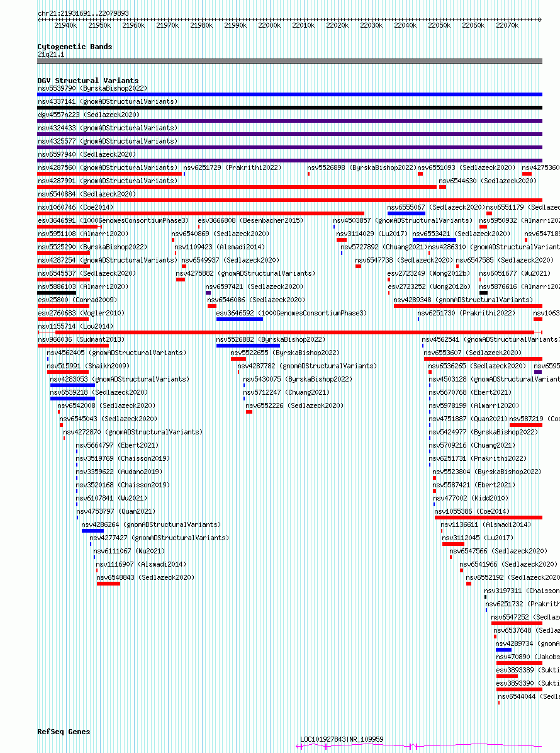
Task: Select nsv4289348 (gnomADStructuralVariants) label
Action: (x=464, y=300)
